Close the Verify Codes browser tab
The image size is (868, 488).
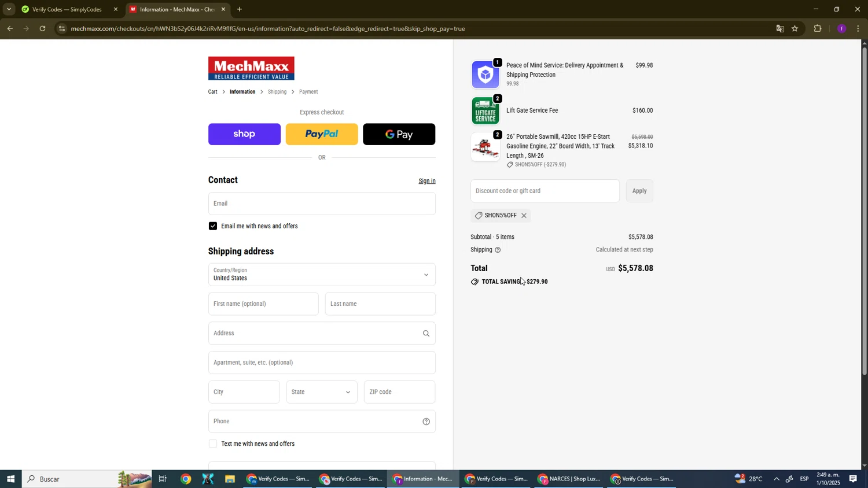[x=115, y=9]
